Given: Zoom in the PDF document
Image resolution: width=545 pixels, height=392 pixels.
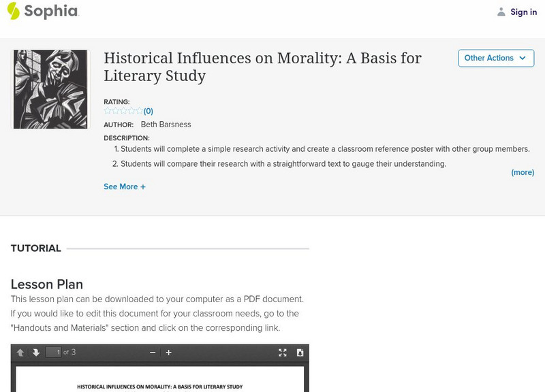Looking at the screenshot, I should [x=169, y=353].
